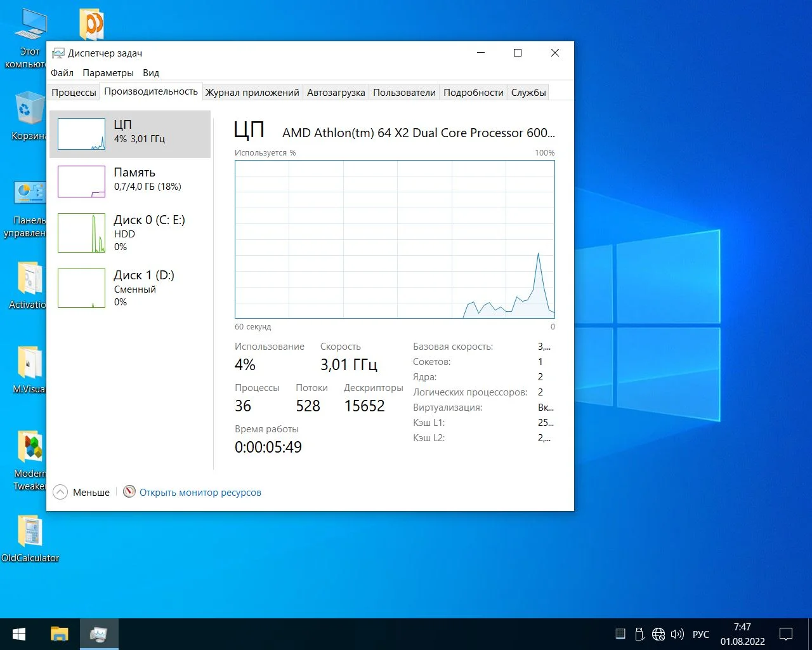Switch to the 'Службы' tab
The image size is (812, 650).
(528, 92)
